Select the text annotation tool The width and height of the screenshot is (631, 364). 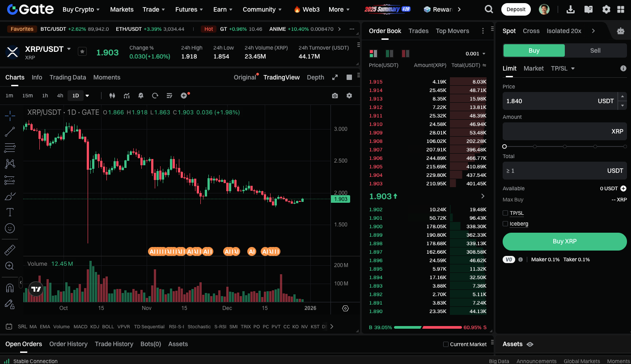coord(10,212)
